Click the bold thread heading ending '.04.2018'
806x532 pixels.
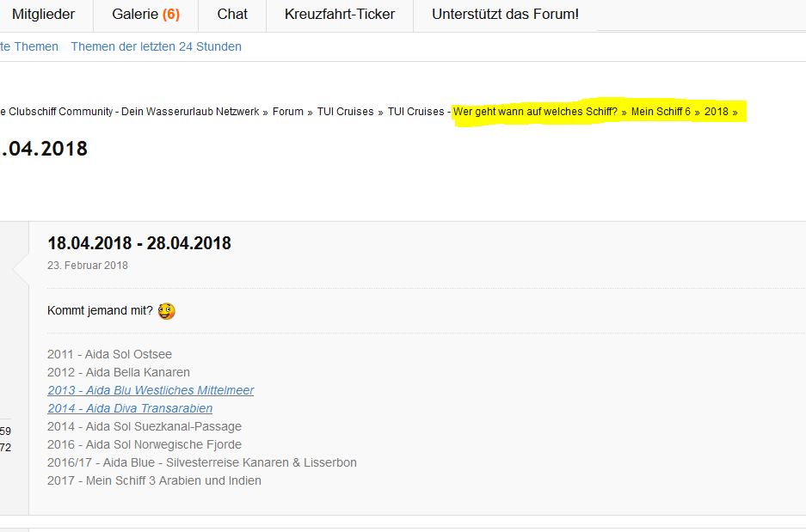(x=45, y=149)
